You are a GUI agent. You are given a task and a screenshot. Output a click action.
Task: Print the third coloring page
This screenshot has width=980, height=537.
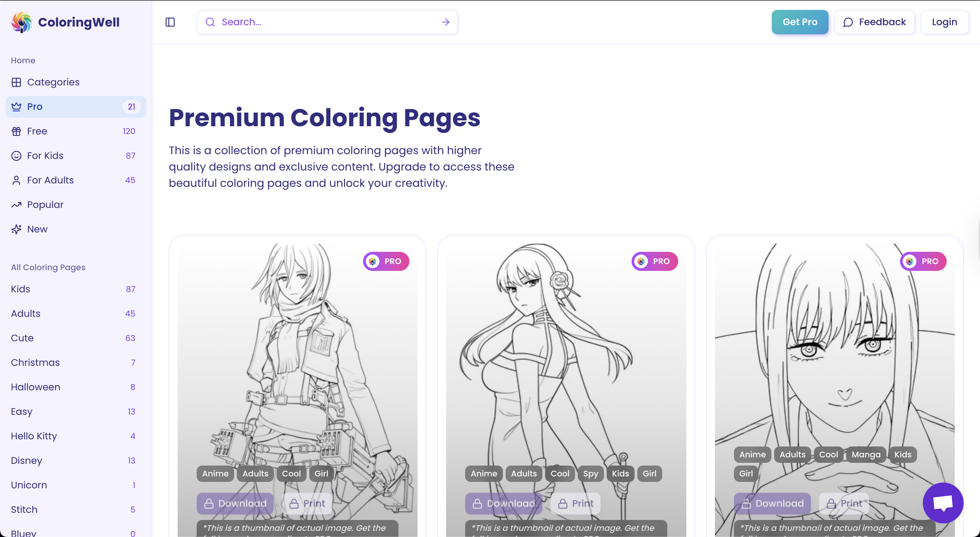(x=844, y=504)
